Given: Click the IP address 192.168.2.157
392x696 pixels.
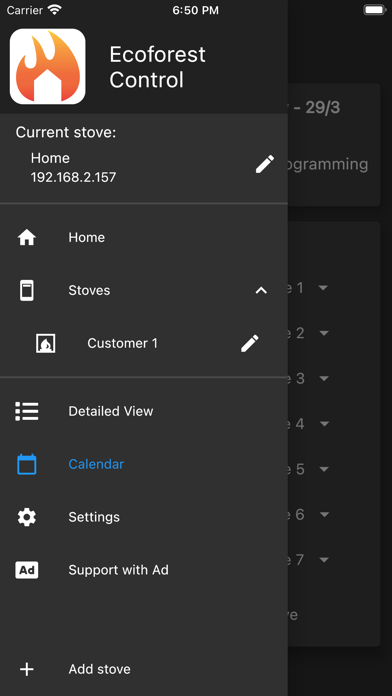Looking at the screenshot, I should (x=73, y=177).
